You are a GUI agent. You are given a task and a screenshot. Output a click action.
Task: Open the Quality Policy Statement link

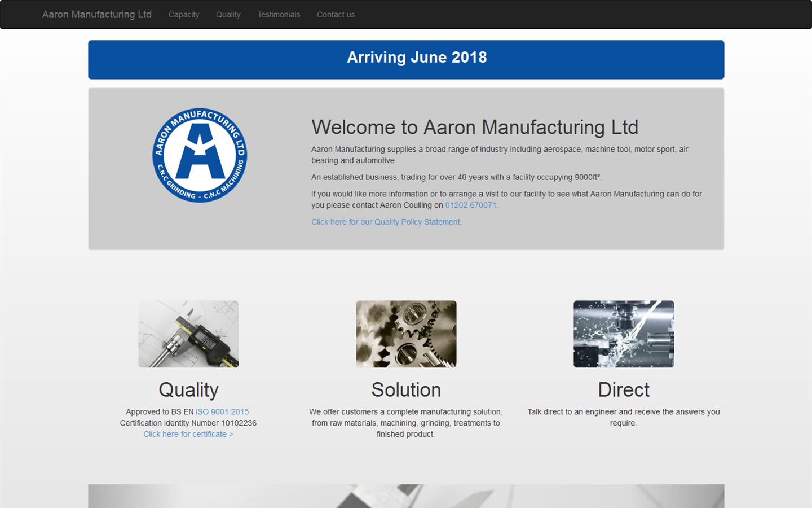coord(385,222)
